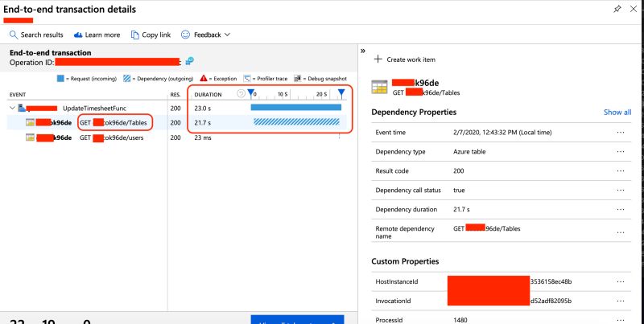644x324 pixels.
Task: Open ellipsis menu for HostInstanceId
Action: pyautogui.click(x=621, y=281)
